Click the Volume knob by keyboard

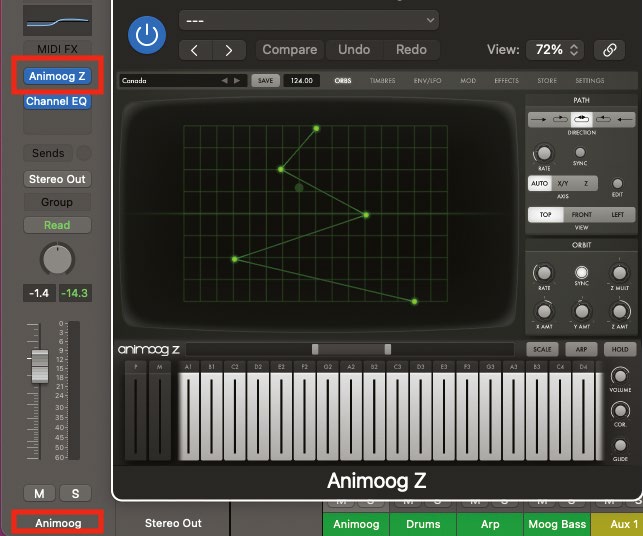click(x=620, y=375)
